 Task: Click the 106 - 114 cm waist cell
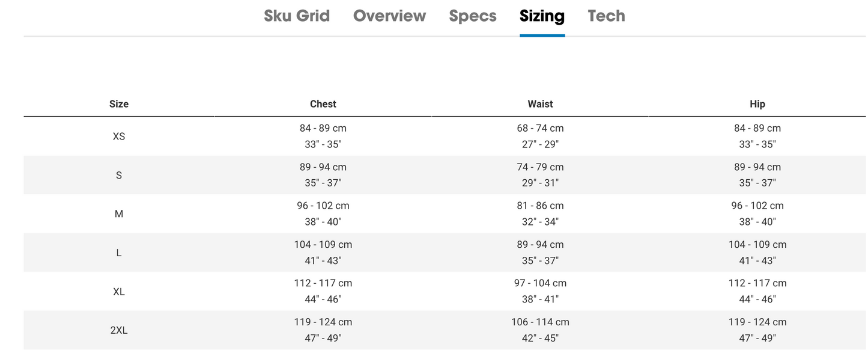(540, 322)
